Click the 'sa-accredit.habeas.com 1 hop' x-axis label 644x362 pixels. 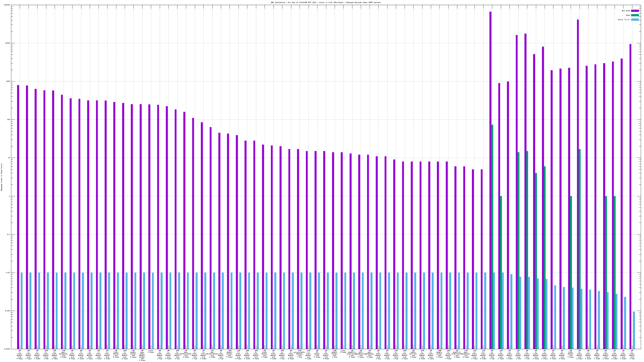[299, 354]
